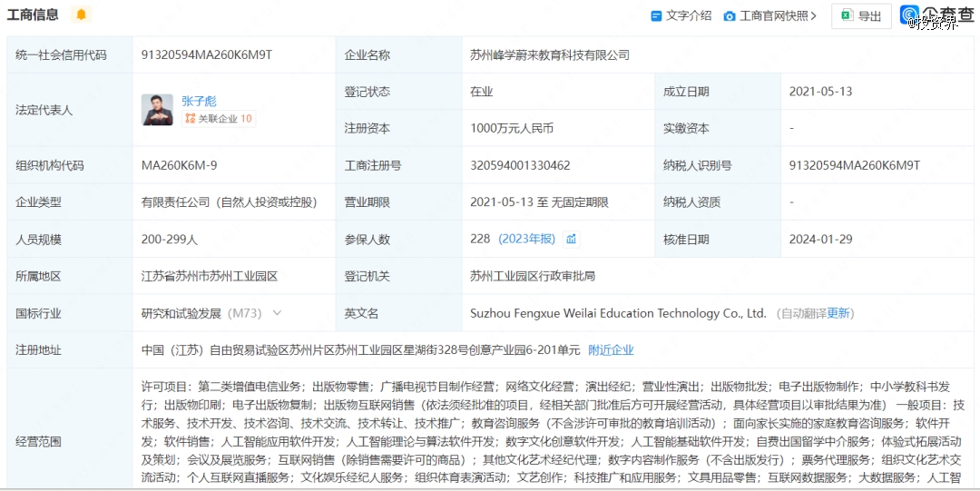Click 附近企业 nearby companies link
The width and height of the screenshot is (980, 491).
point(611,349)
